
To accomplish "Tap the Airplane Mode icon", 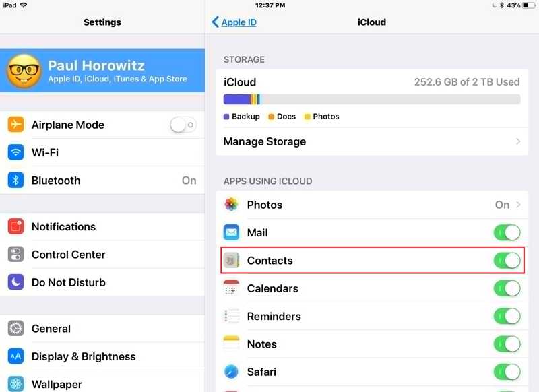I will (15, 125).
